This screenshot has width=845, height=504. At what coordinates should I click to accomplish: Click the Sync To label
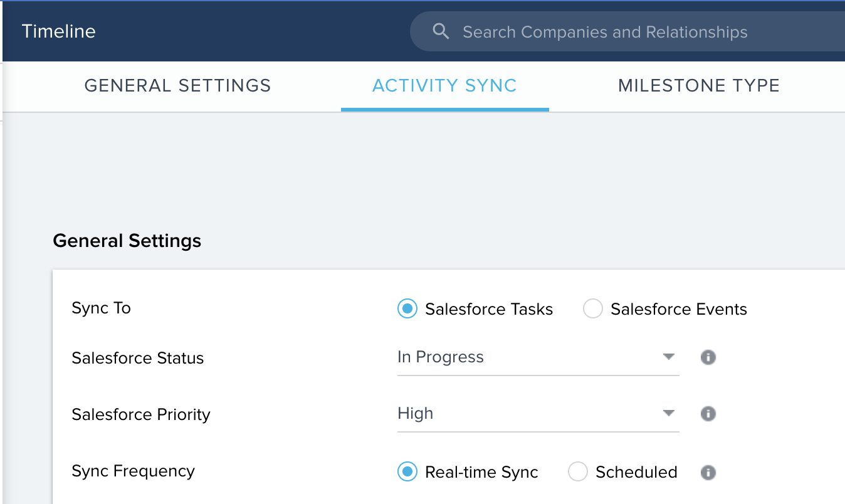point(102,308)
